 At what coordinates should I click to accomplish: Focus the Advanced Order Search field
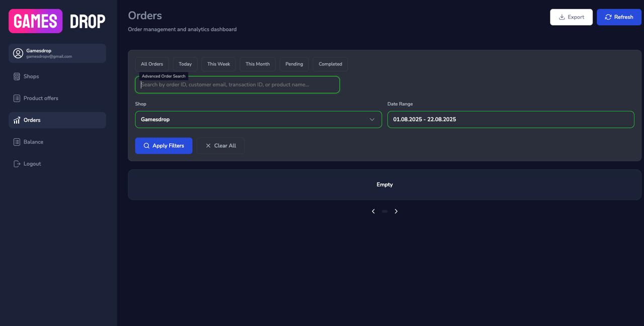(x=237, y=85)
